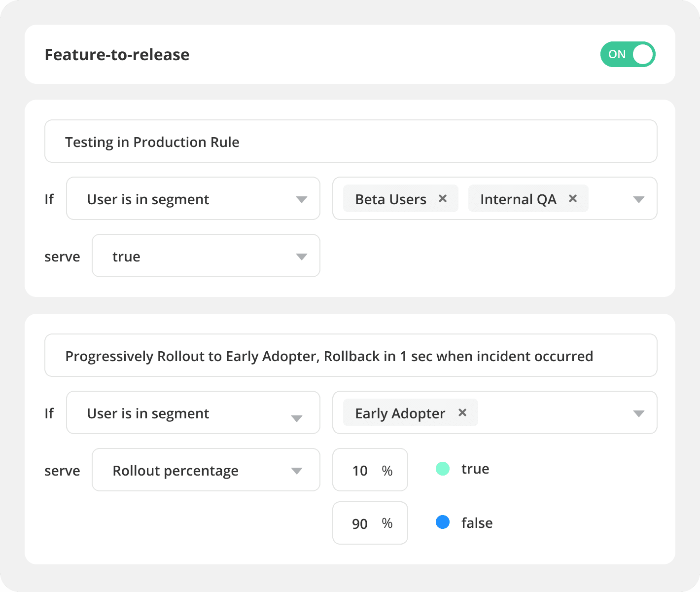Click the blue false color dot
The width and height of the screenshot is (700, 592).
pyautogui.click(x=443, y=522)
